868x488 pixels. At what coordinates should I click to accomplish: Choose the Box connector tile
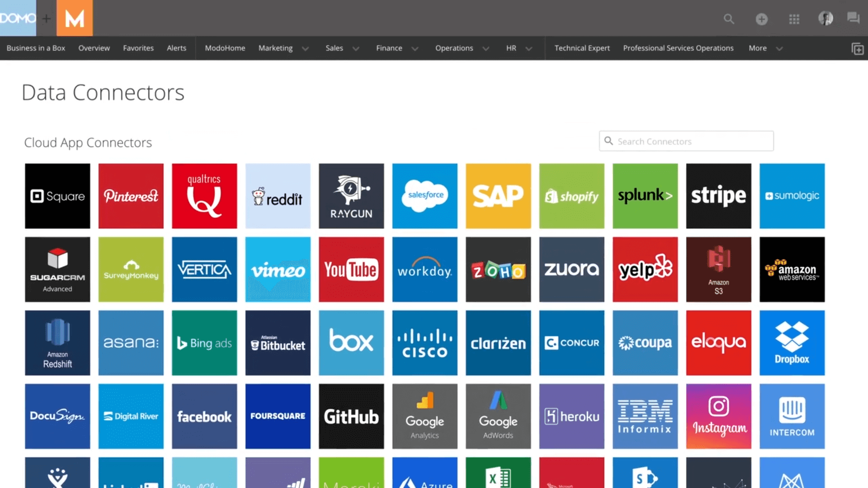tap(351, 343)
